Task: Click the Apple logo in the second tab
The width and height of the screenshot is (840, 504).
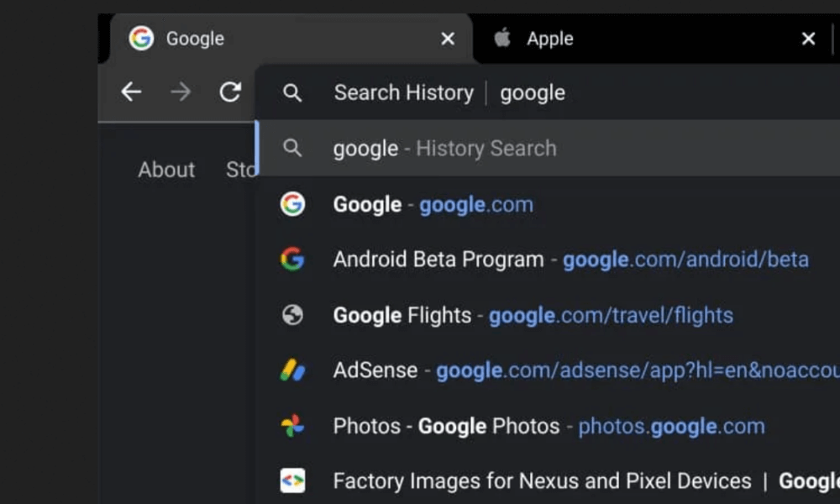Action: pyautogui.click(x=502, y=38)
